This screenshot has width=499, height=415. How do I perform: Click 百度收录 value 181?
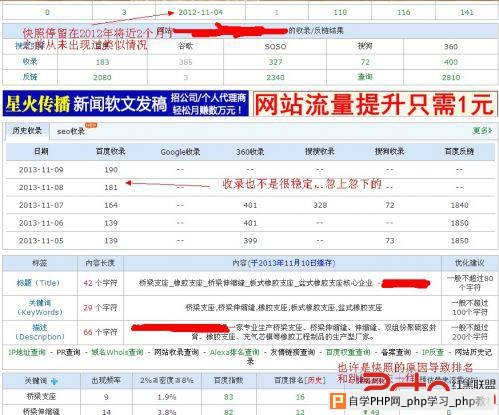click(x=111, y=187)
